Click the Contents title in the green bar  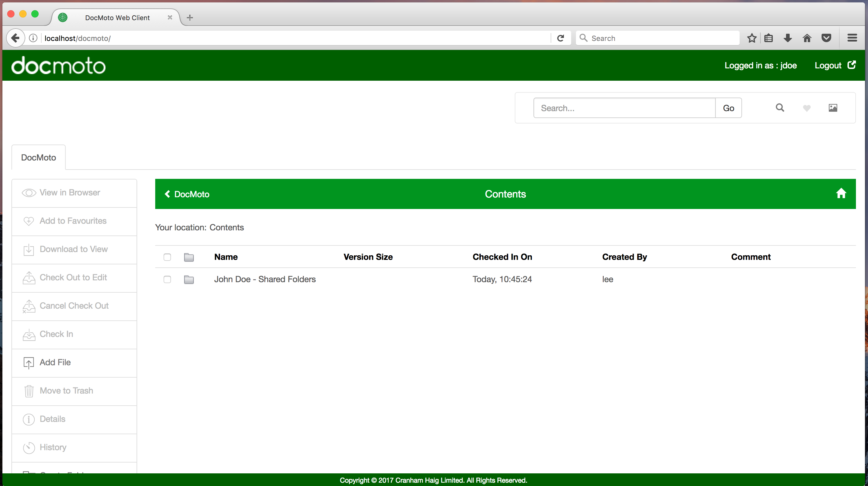click(505, 194)
